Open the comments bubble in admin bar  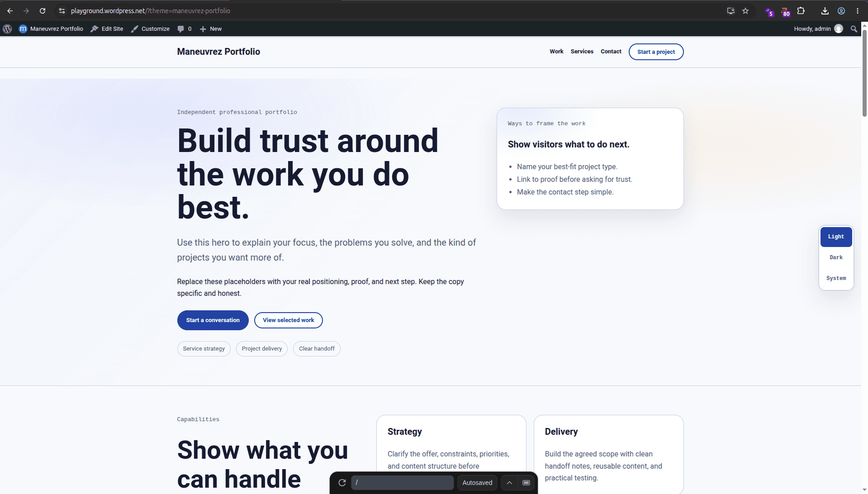coord(185,28)
